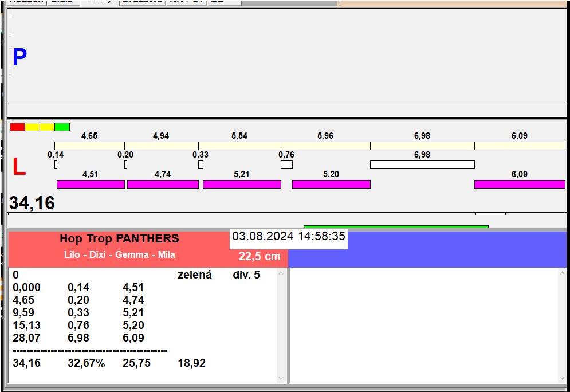Click the blue P lane label
The height and width of the screenshot is (392, 570).
tap(19, 57)
